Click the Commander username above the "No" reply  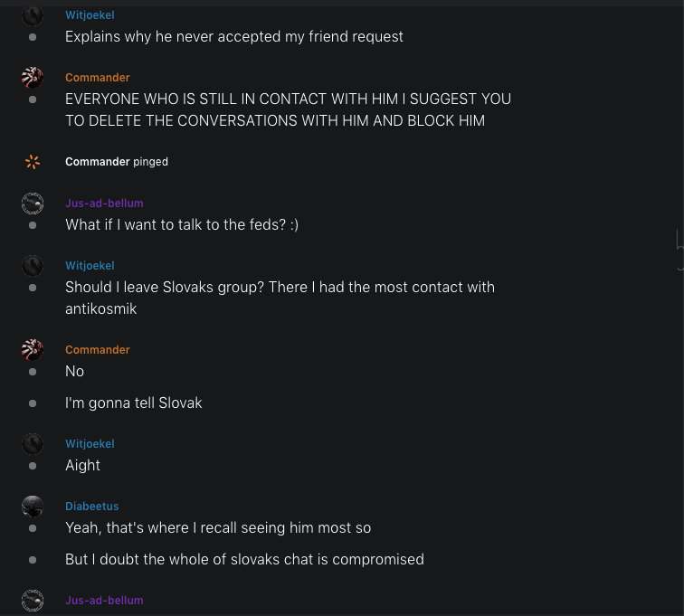pyautogui.click(x=97, y=350)
